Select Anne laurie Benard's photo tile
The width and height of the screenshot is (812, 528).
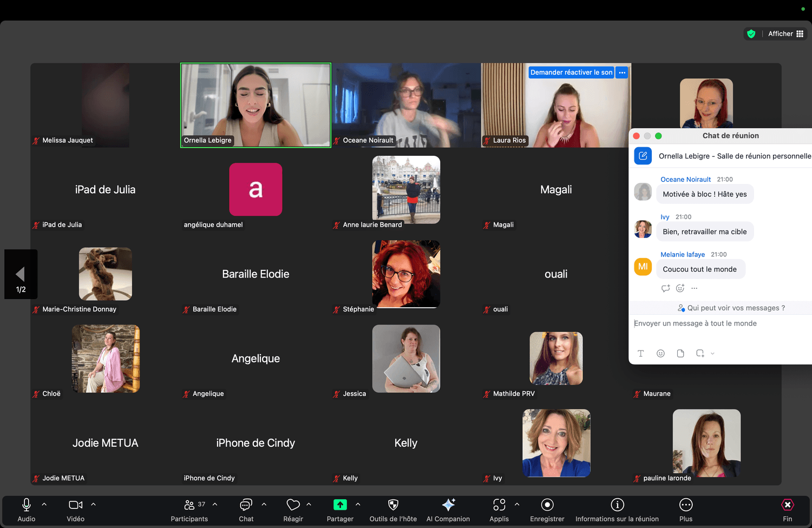point(406,190)
